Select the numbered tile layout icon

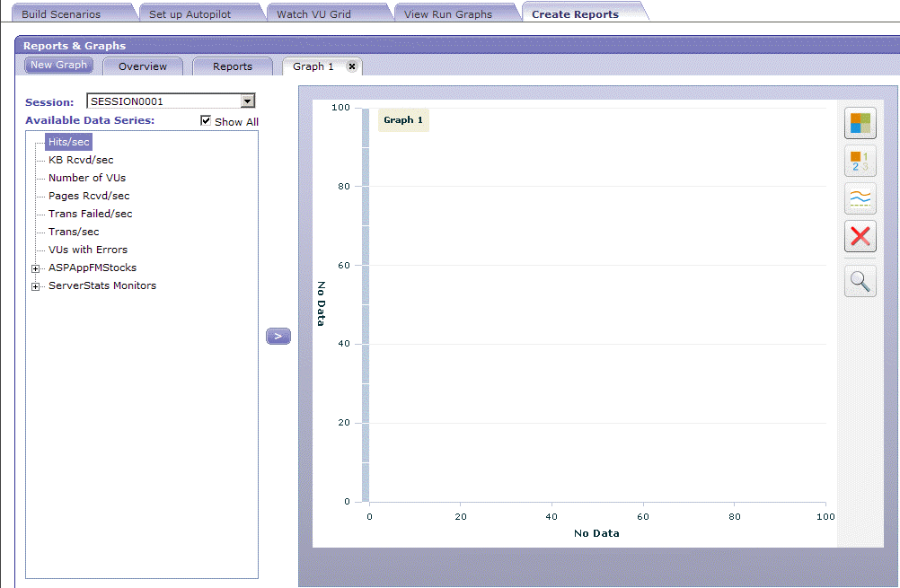(860, 161)
